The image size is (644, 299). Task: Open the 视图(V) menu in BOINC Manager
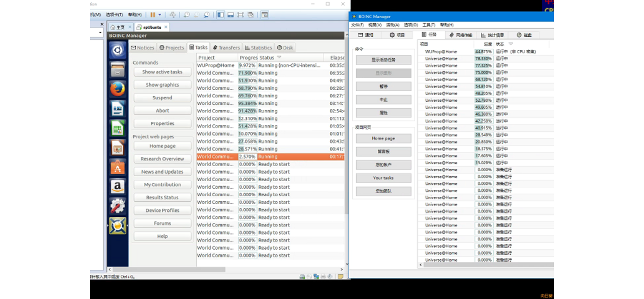tap(375, 25)
